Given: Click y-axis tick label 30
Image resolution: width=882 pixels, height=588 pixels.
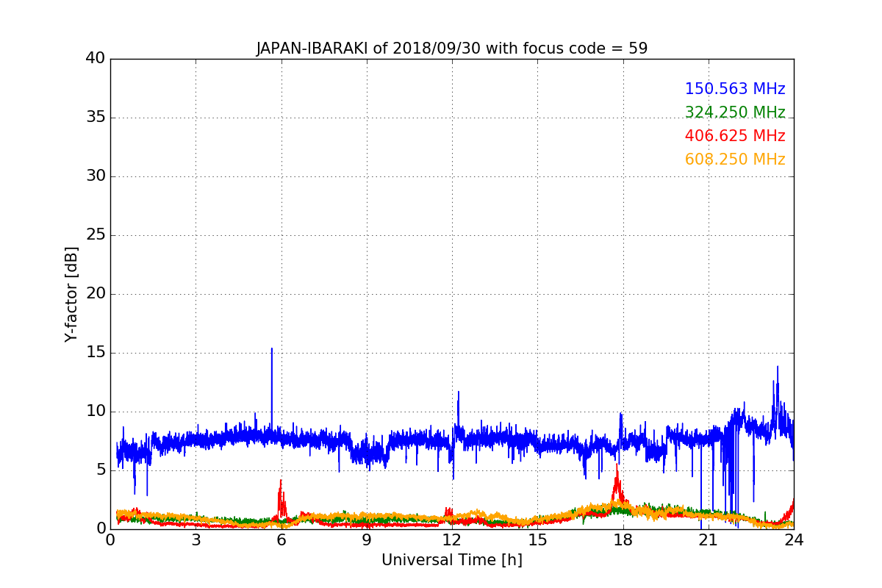Looking at the screenshot, I should 96,176.
